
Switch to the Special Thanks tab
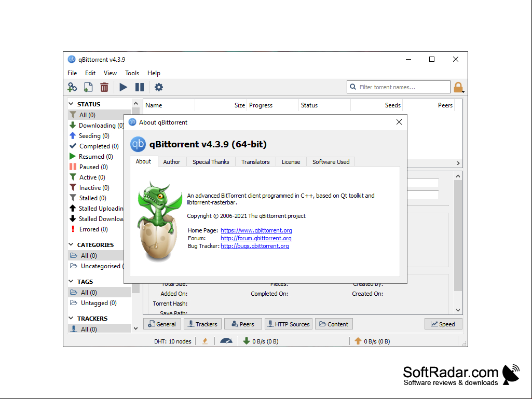pos(211,162)
